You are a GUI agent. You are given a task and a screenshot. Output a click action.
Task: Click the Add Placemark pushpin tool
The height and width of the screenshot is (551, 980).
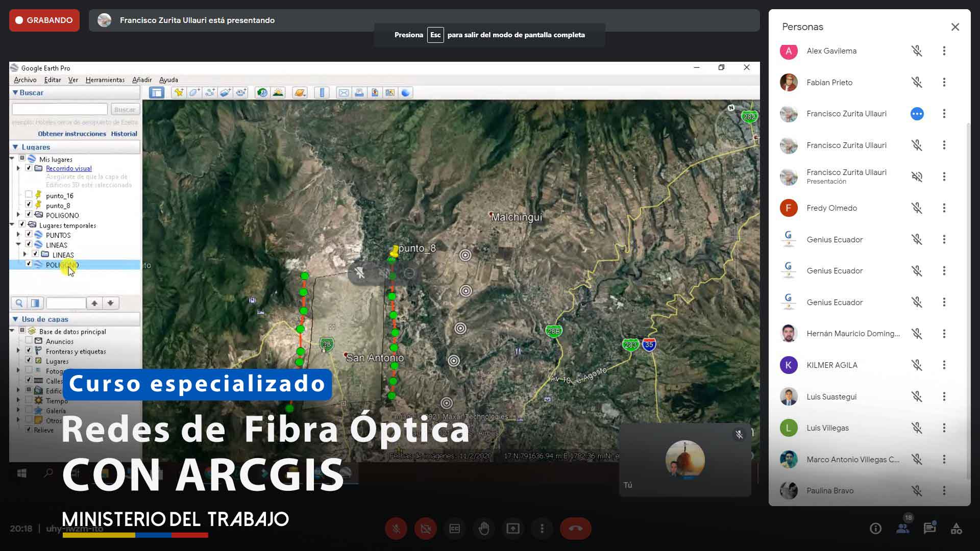[178, 92]
